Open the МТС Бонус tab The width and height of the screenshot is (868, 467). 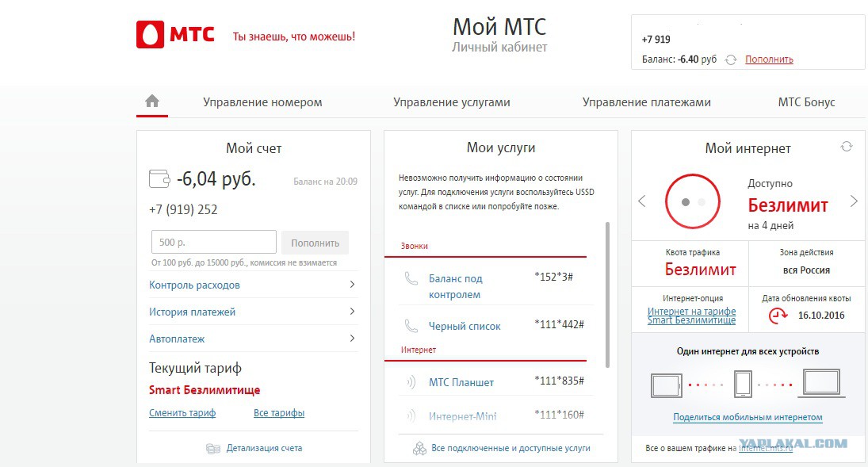[x=806, y=102]
